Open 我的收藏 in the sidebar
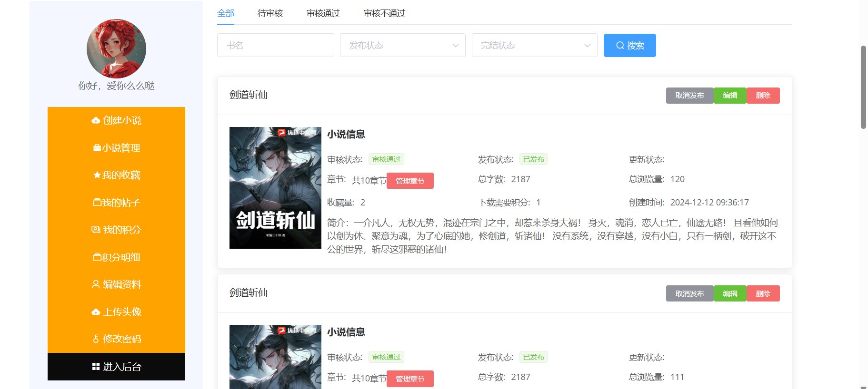Viewport: 868px width, 389px height. tap(116, 175)
